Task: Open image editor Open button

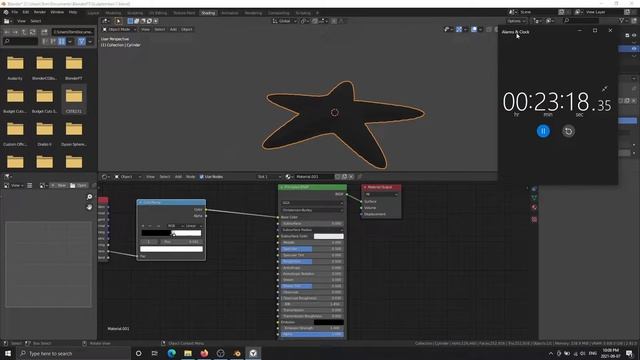Action: pyautogui.click(x=78, y=185)
